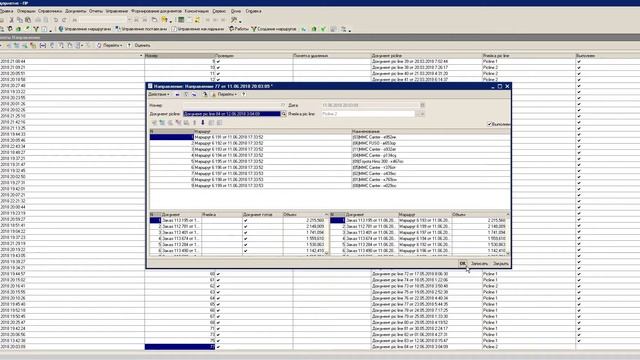Select row Маршрут 6 199 in routes table

pyautogui.click(x=329, y=186)
